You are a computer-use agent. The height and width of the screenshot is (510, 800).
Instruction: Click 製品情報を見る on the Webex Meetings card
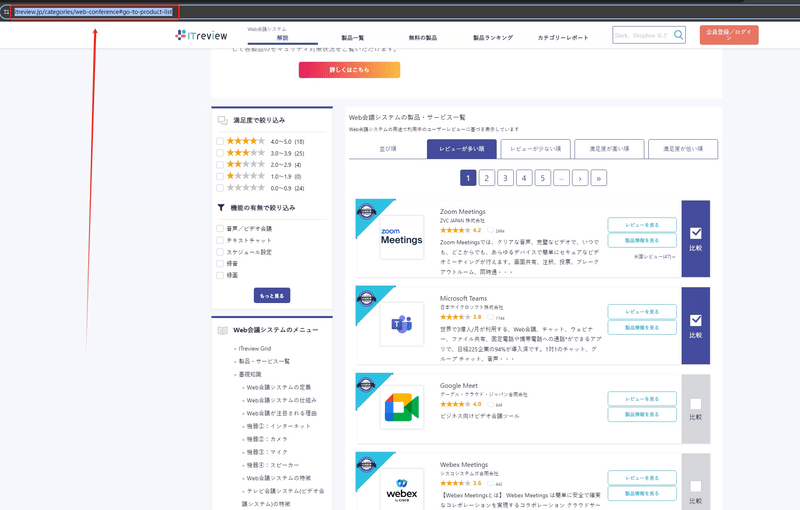(x=642, y=493)
